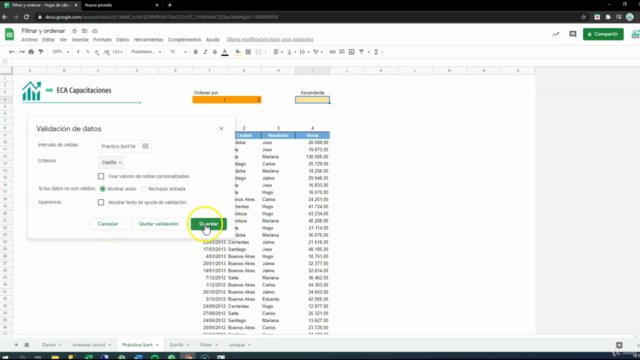The image size is (640, 360).
Task: Add a new sheet
Action: 16,345
